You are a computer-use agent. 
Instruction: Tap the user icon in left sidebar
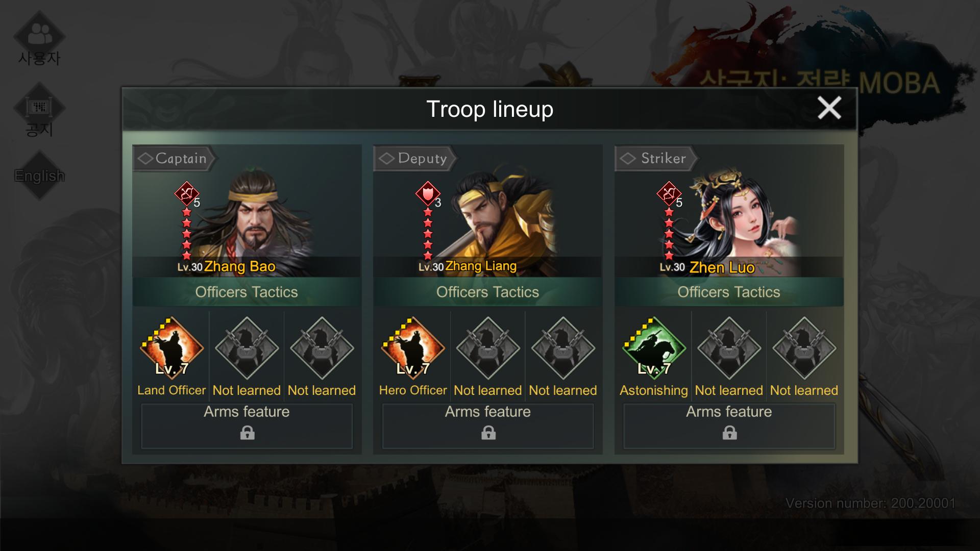[x=39, y=36]
